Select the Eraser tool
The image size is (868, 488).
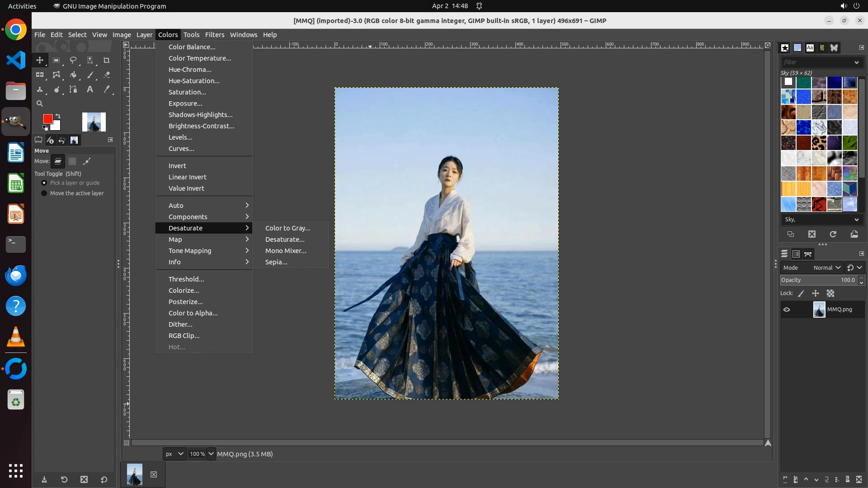pyautogui.click(x=107, y=75)
